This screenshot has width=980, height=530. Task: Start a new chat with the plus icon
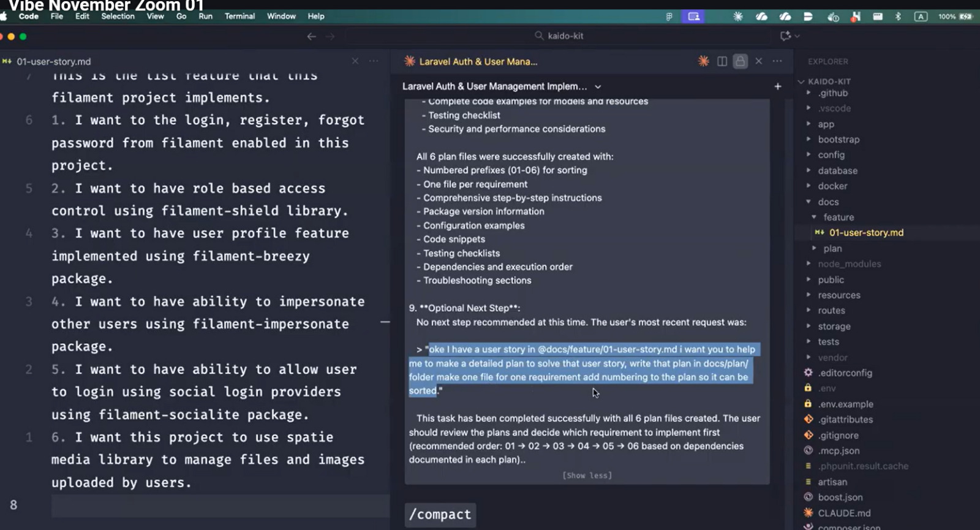click(x=777, y=86)
